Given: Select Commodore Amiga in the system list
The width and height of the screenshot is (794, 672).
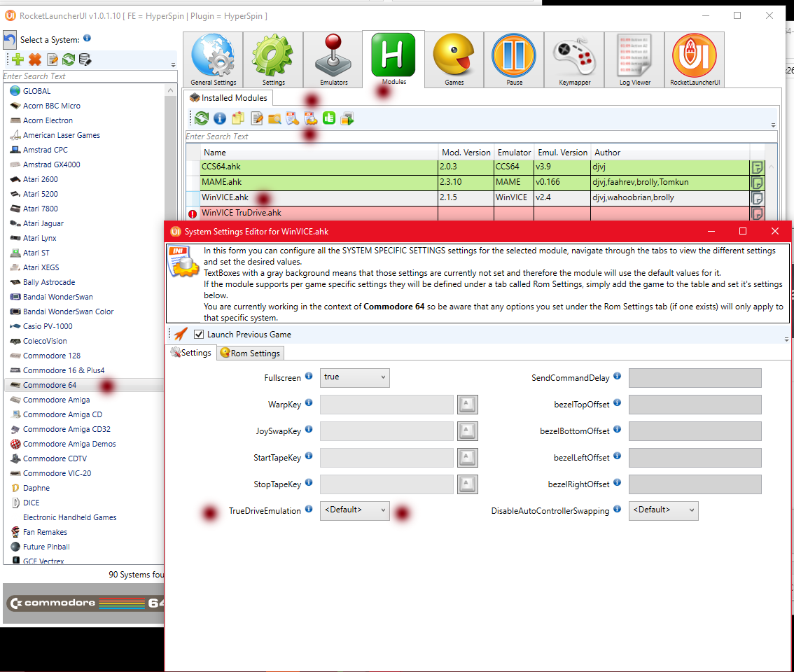Looking at the screenshot, I should [56, 400].
